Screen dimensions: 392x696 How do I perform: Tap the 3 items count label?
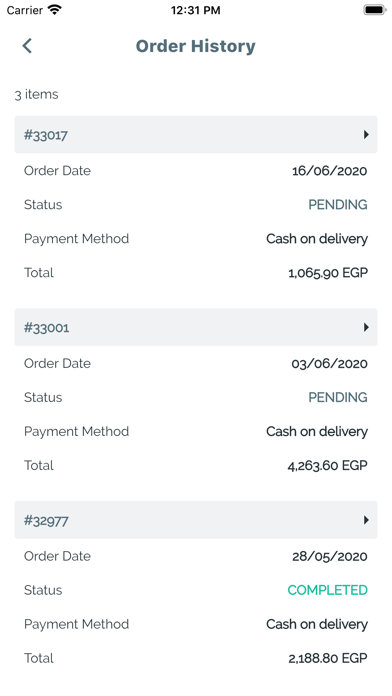[x=36, y=95]
